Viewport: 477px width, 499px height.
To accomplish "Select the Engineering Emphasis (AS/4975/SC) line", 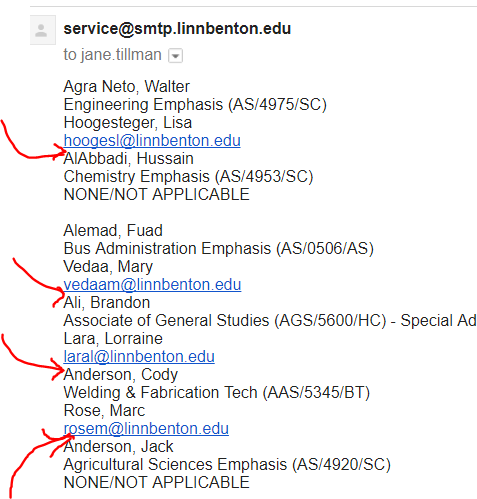I will pos(195,105).
